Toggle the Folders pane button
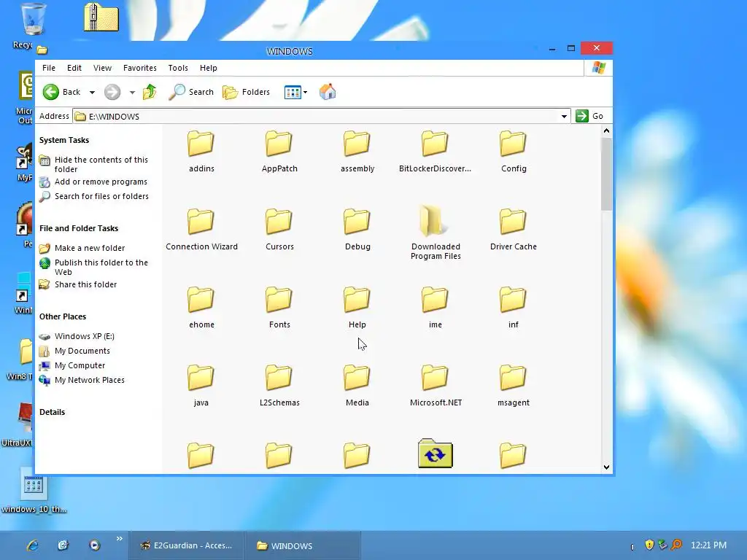Screen dimensions: 747x560 click(x=247, y=92)
